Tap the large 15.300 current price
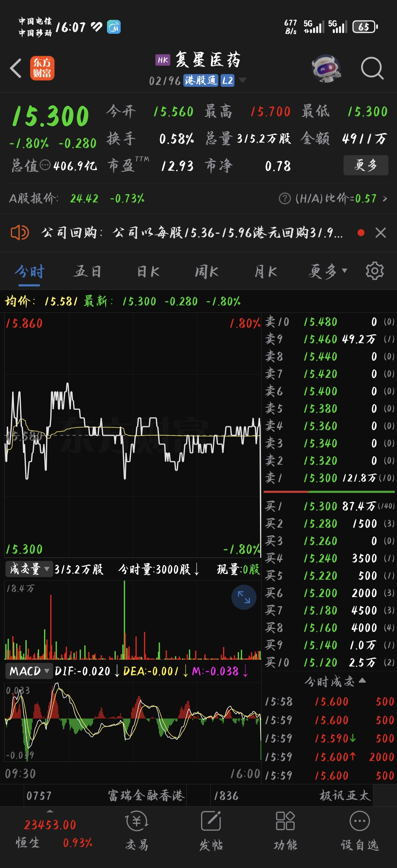Image resolution: width=397 pixels, height=868 pixels. tap(51, 116)
